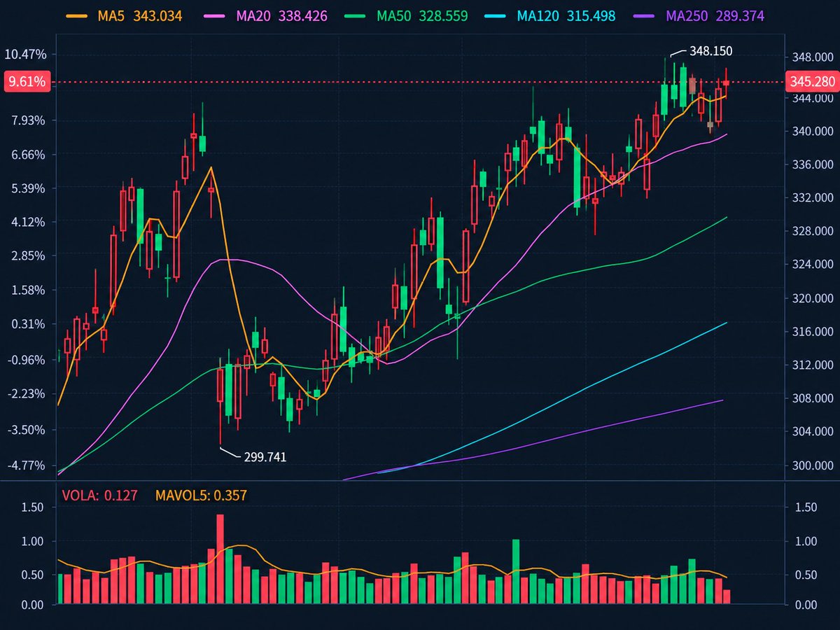Click the 336.000 price axis label
Image resolution: width=840 pixels, height=630 pixels.
pos(813,164)
